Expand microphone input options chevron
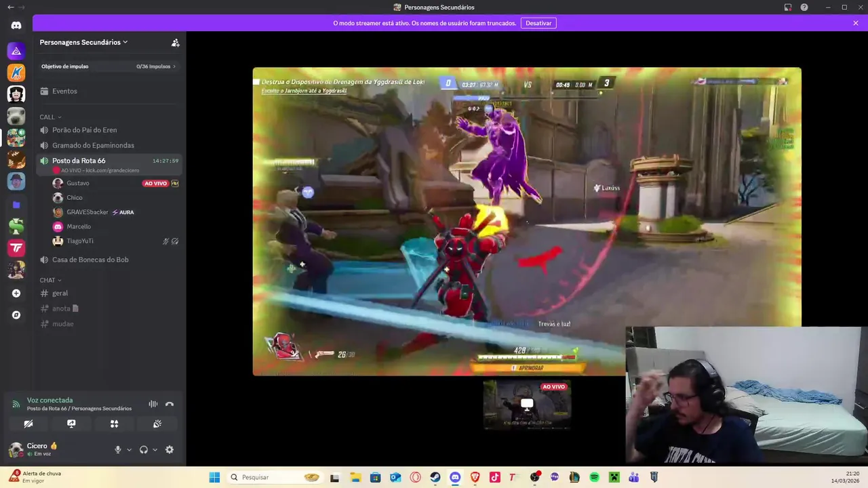Screen dimensions: 868x488 pyautogui.click(x=129, y=450)
